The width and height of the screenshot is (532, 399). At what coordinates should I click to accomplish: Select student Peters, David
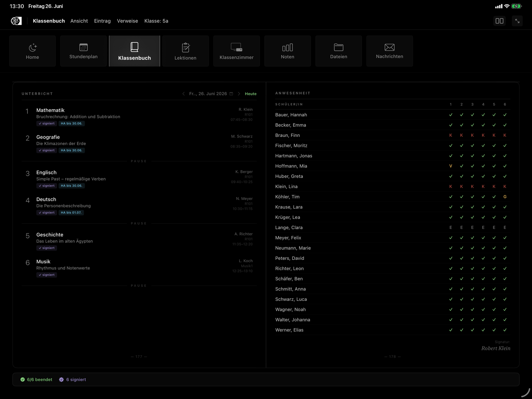coord(290,258)
